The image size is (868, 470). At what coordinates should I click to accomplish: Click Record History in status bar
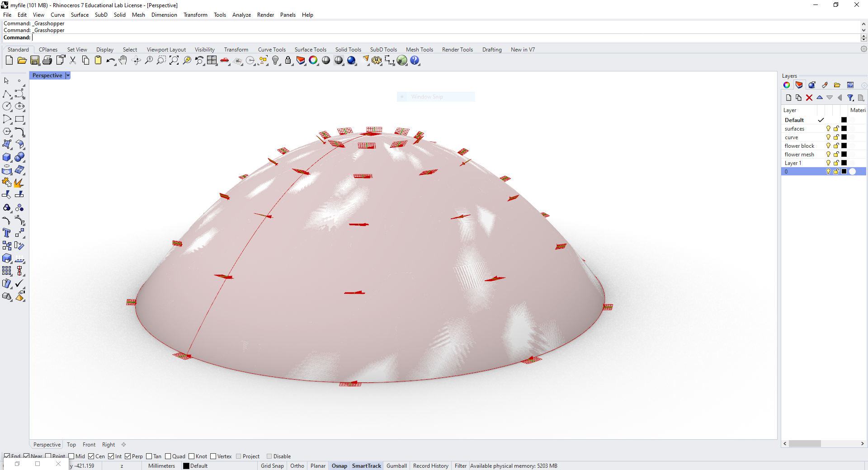point(431,466)
